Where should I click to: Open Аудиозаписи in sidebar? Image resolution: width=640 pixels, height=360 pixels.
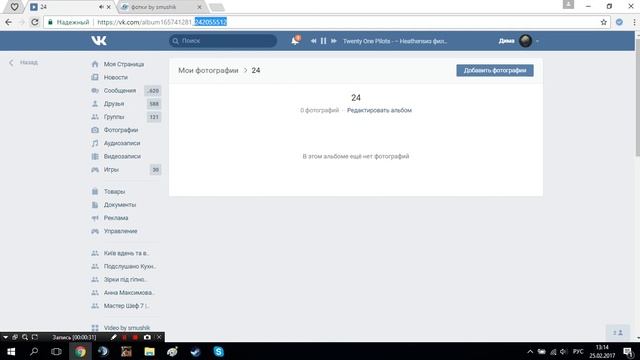[x=122, y=143]
